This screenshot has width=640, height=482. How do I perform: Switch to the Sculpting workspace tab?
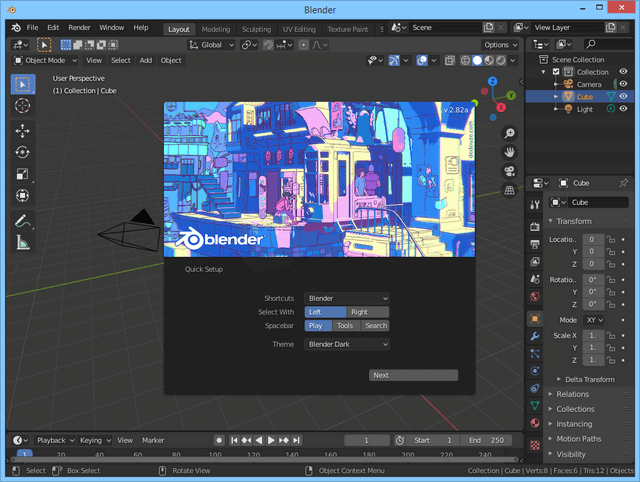pyautogui.click(x=256, y=29)
